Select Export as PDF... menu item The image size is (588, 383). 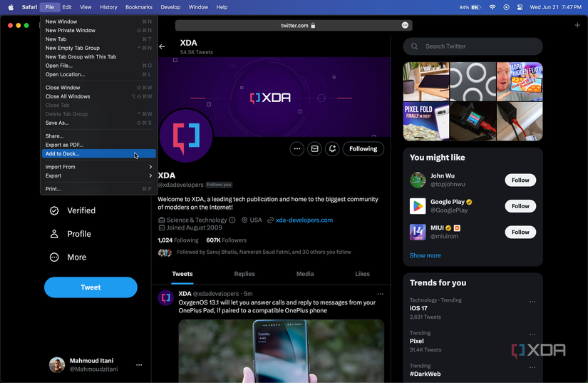(x=98, y=145)
